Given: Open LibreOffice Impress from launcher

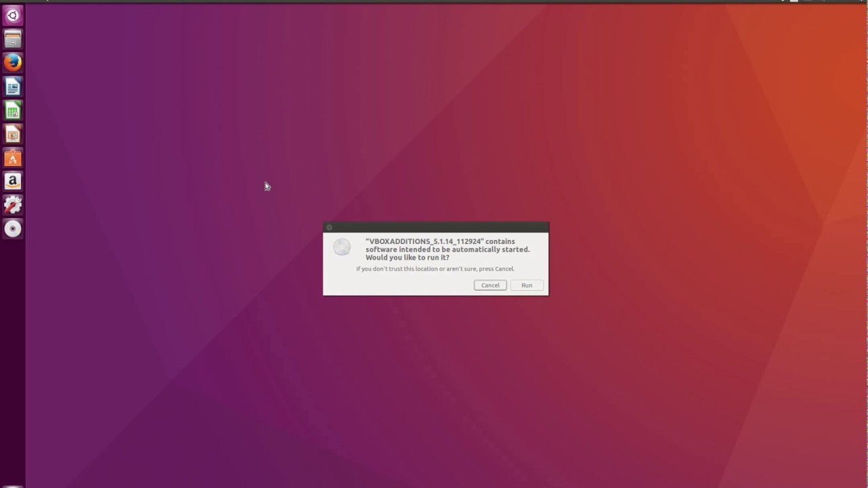Looking at the screenshot, I should coord(12,134).
